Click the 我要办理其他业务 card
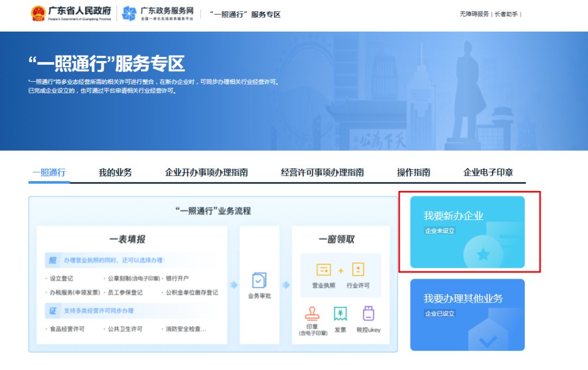The height and width of the screenshot is (370, 588). [x=467, y=314]
